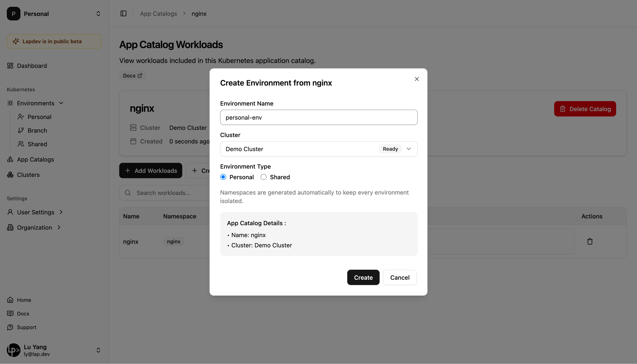Screen dimensions: 637x364
Task: Open App Catalogs in sidebar menu
Action: [x=35, y=159]
